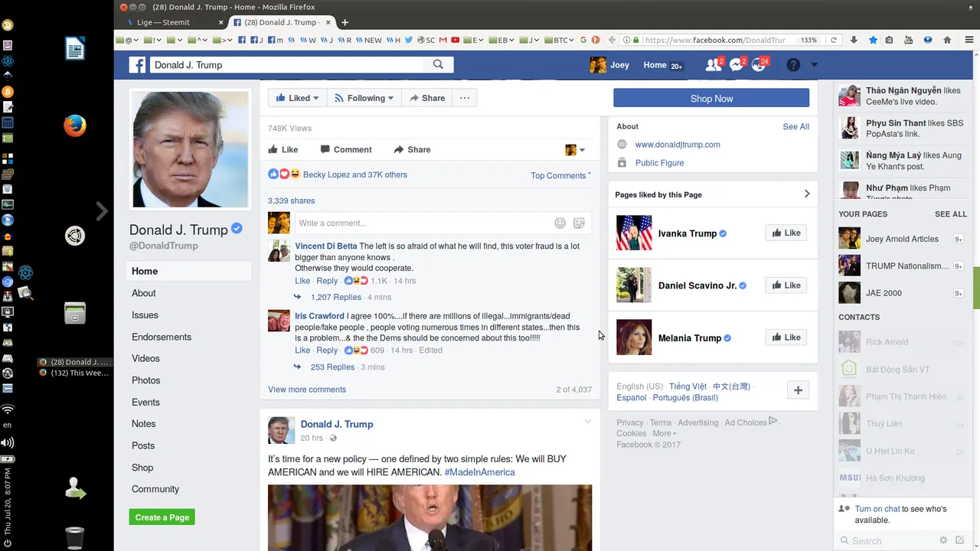Add a language with plus button

pos(798,390)
